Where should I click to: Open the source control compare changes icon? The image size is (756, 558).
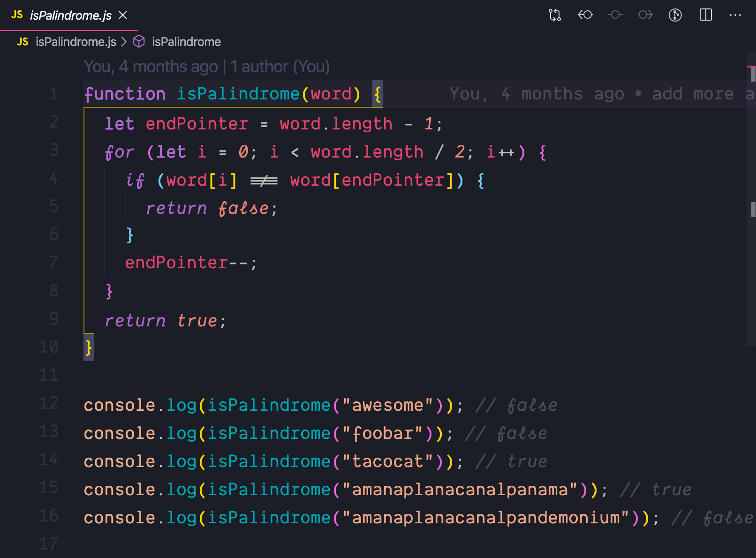pyautogui.click(x=555, y=15)
